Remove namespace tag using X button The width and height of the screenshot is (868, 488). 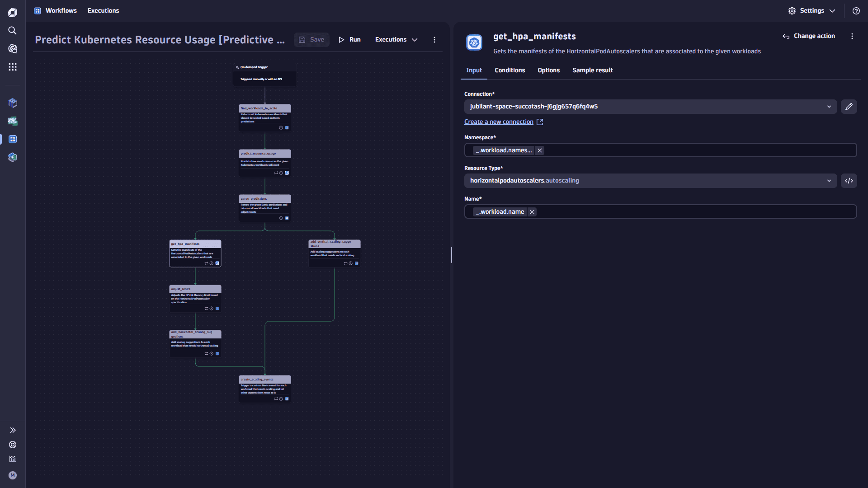(x=539, y=150)
